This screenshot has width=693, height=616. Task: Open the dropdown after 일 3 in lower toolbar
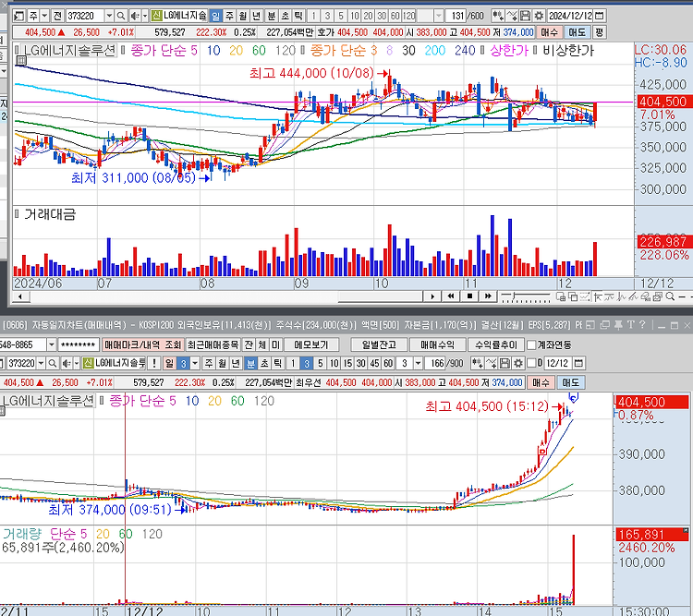(x=195, y=363)
